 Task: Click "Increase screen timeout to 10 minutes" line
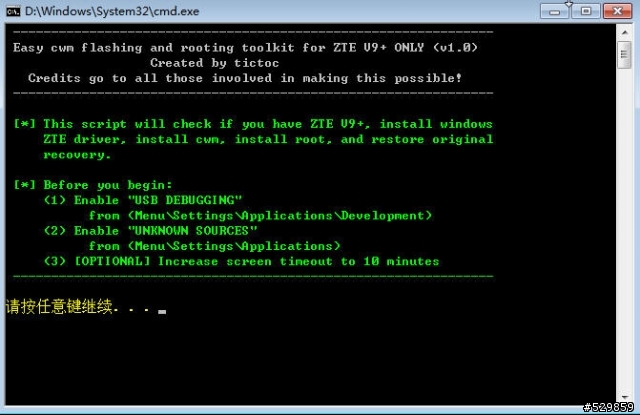(x=242, y=261)
